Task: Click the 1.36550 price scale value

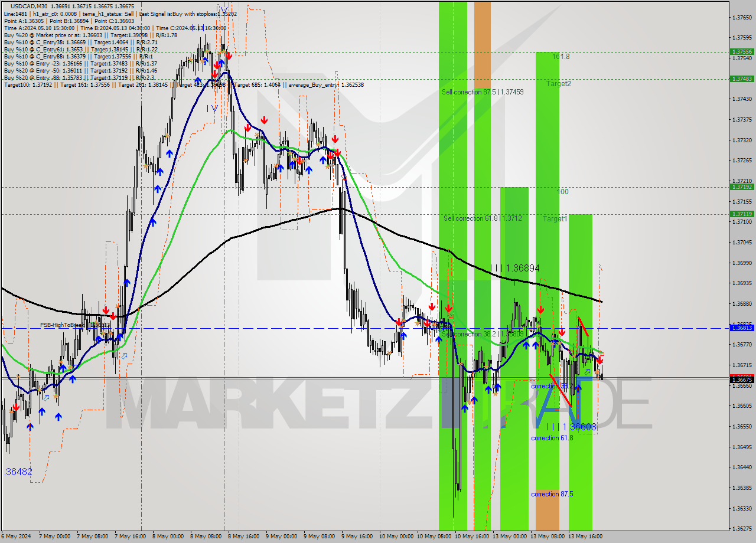Action: point(742,427)
